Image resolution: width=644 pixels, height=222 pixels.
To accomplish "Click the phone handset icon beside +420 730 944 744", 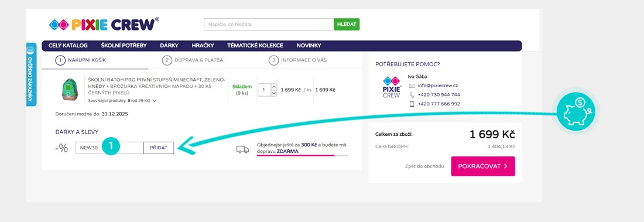I will click(x=412, y=94).
